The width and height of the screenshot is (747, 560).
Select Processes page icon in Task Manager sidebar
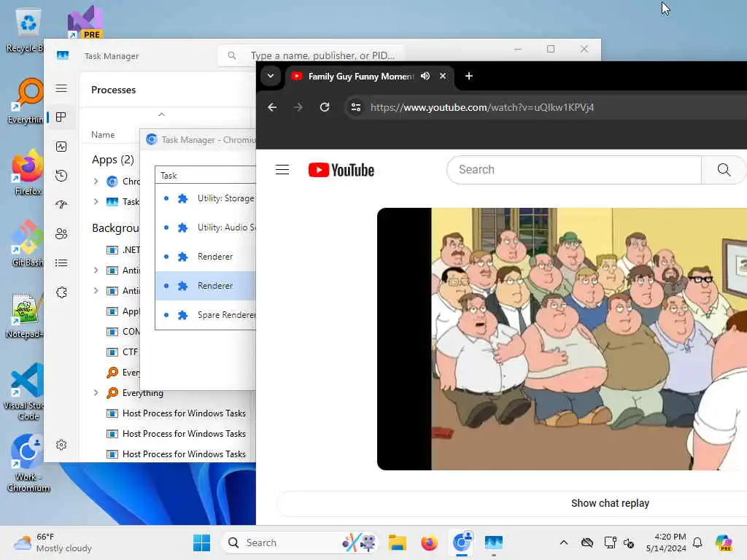pos(61,117)
